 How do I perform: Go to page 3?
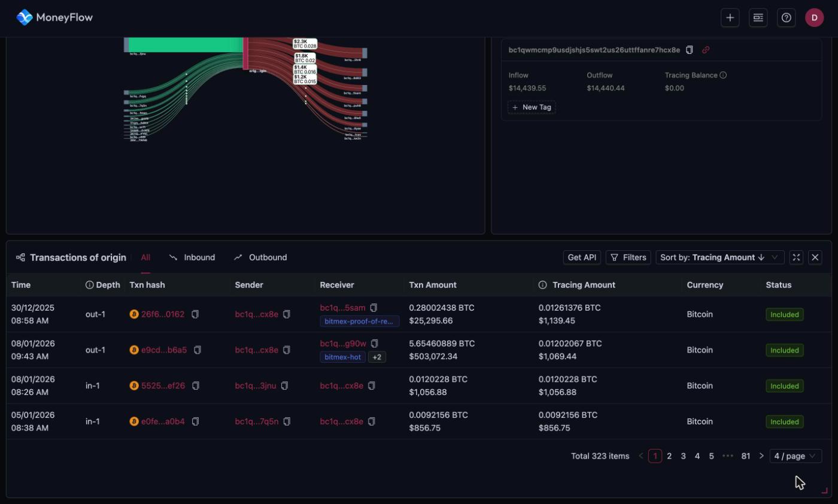(x=683, y=456)
